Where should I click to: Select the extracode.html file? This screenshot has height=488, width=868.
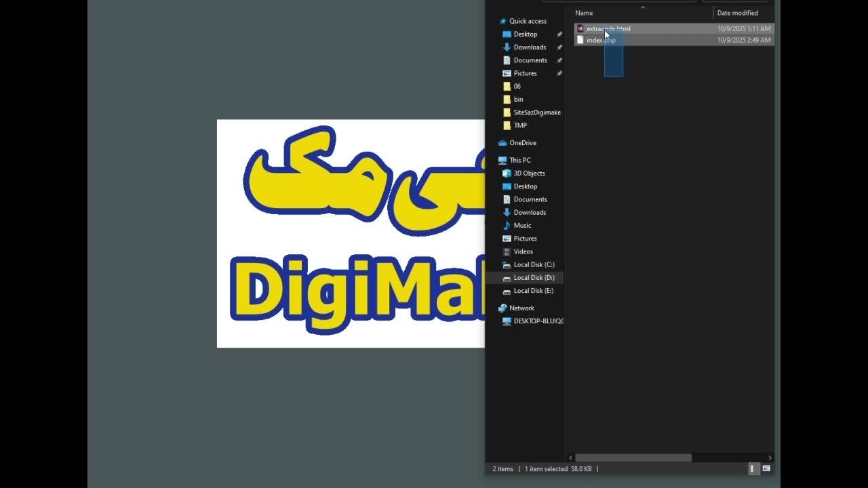click(x=608, y=28)
